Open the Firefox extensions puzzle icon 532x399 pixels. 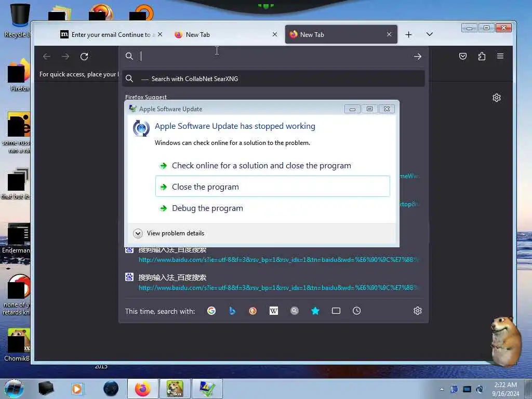(x=482, y=56)
